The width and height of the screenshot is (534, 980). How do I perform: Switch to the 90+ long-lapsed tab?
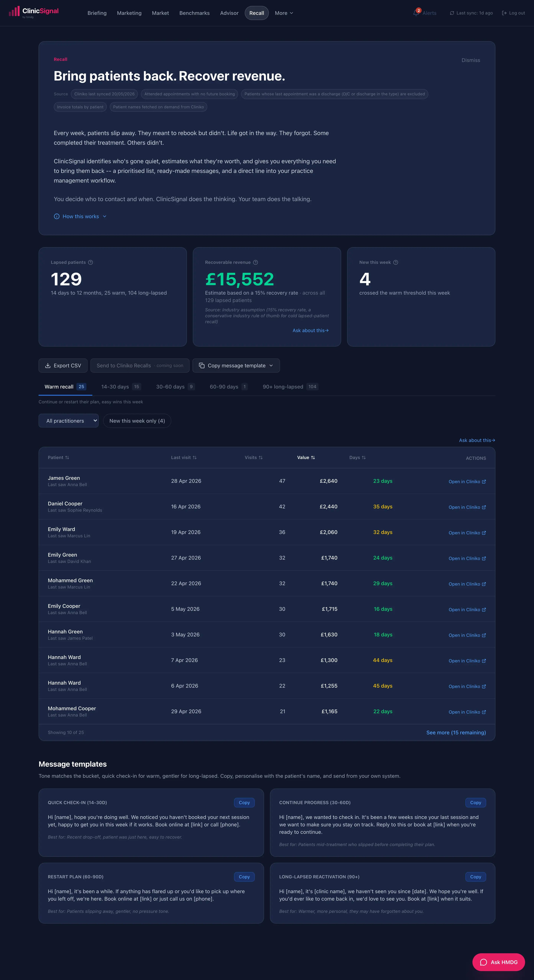pos(290,386)
